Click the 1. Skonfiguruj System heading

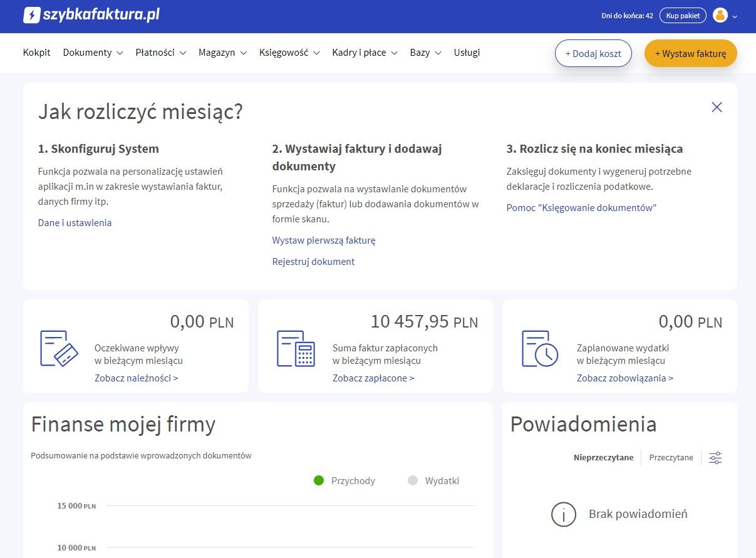[x=98, y=149]
